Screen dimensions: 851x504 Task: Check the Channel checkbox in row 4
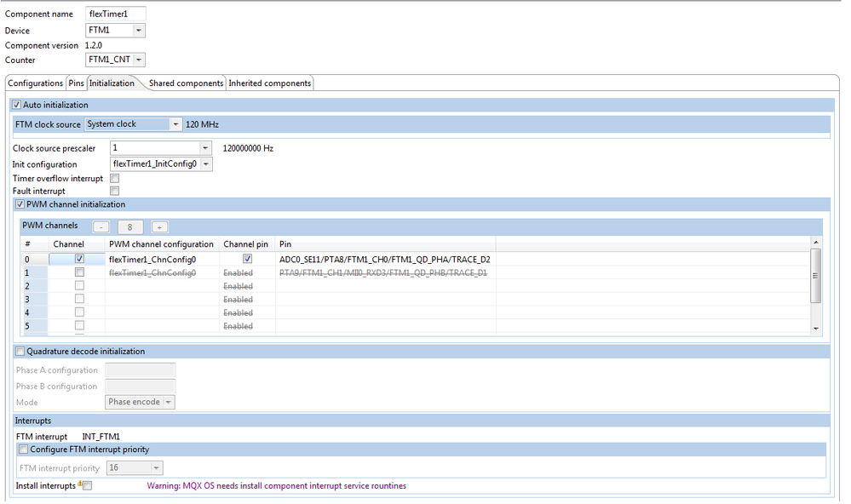coord(79,312)
